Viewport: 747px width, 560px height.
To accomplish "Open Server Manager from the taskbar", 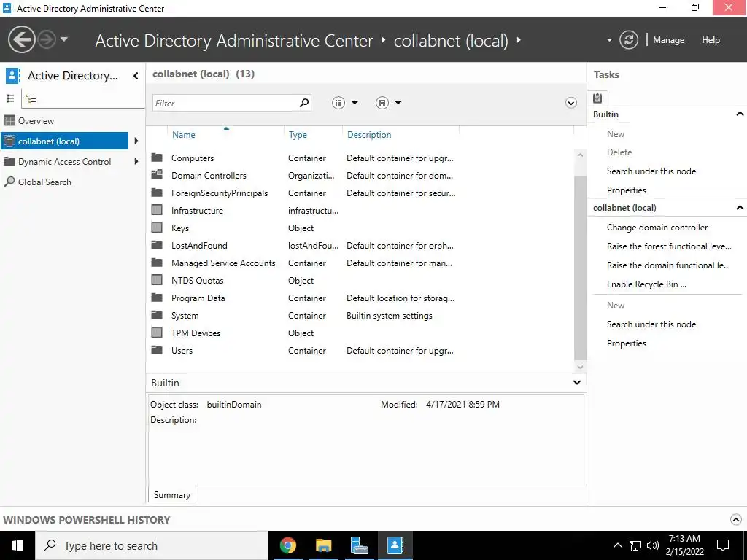I will (359, 545).
